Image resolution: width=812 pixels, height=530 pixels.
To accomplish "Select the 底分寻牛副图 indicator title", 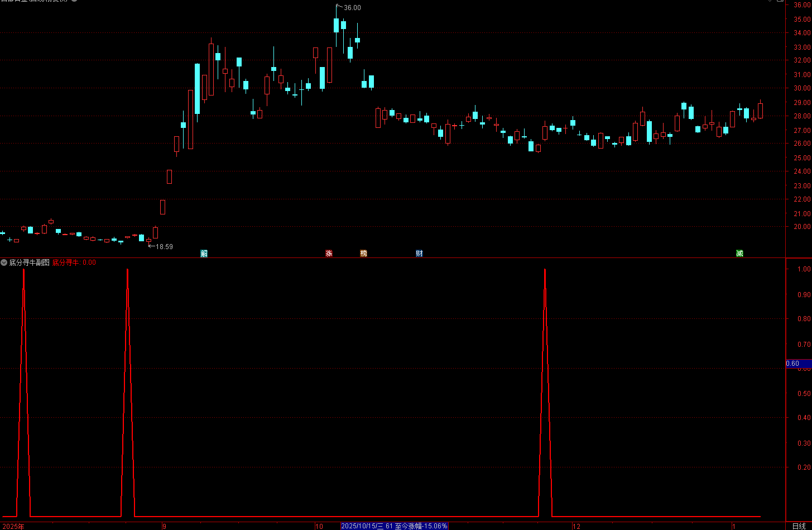I will point(30,262).
